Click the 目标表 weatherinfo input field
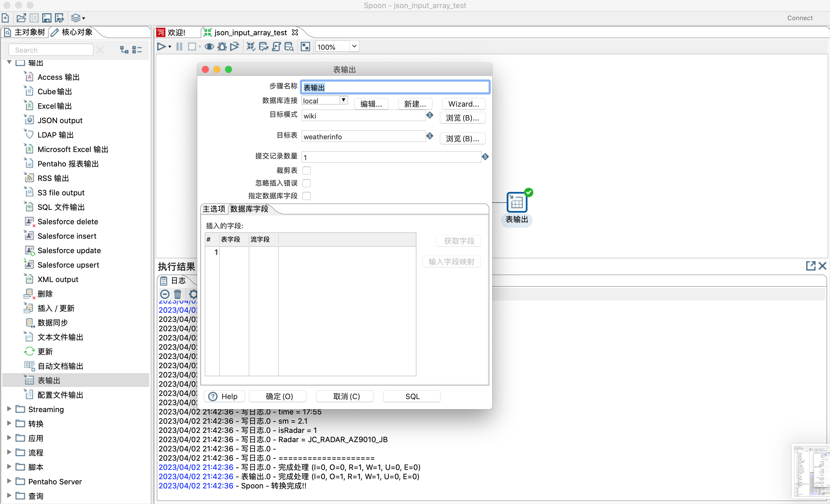830x504 pixels. coord(363,137)
